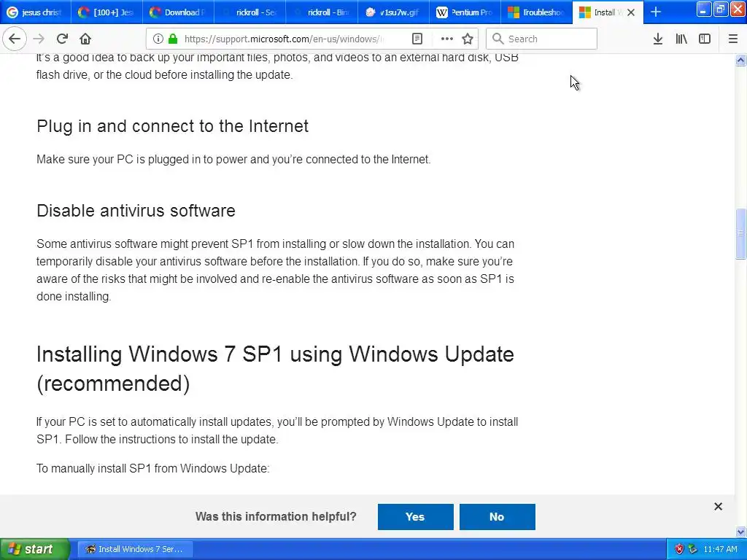Image resolution: width=747 pixels, height=560 pixels.
Task: Answer No to information helpful
Action: pos(498,517)
